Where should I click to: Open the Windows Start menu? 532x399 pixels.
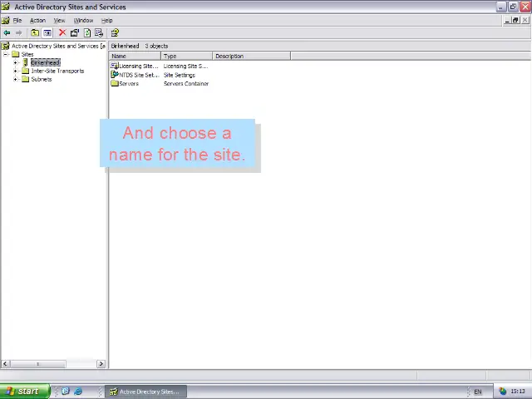pyautogui.click(x=25, y=392)
